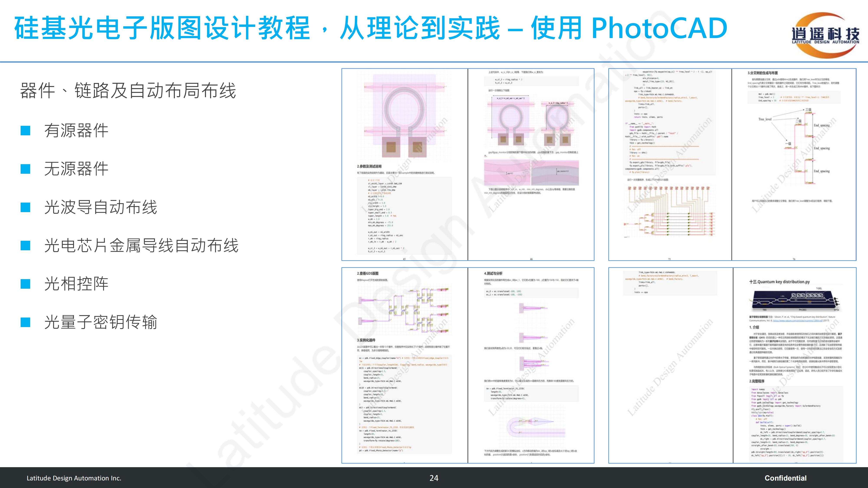Click the blue bullet beside 无源器件
Screen dimensions: 868x488
26,169
